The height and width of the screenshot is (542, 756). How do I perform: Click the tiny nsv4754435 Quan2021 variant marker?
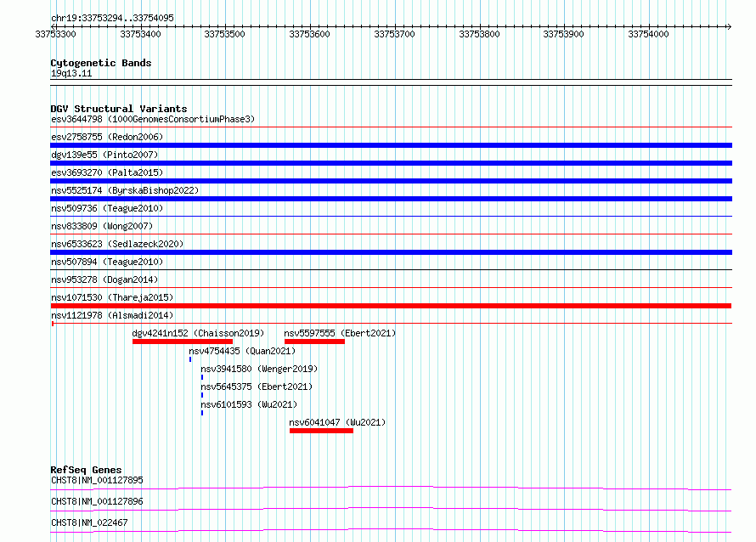click(x=190, y=359)
